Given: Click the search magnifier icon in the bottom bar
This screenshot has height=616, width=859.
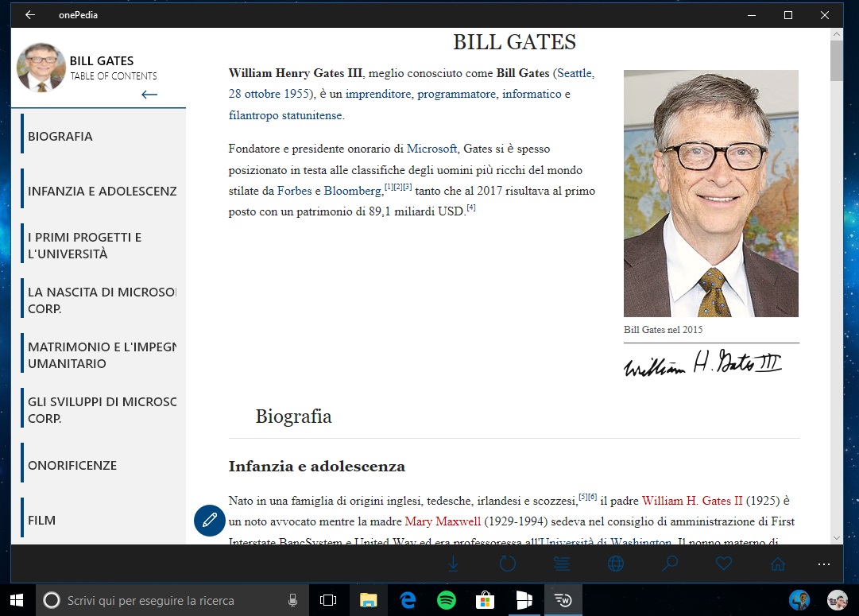Looking at the screenshot, I should click(x=669, y=564).
